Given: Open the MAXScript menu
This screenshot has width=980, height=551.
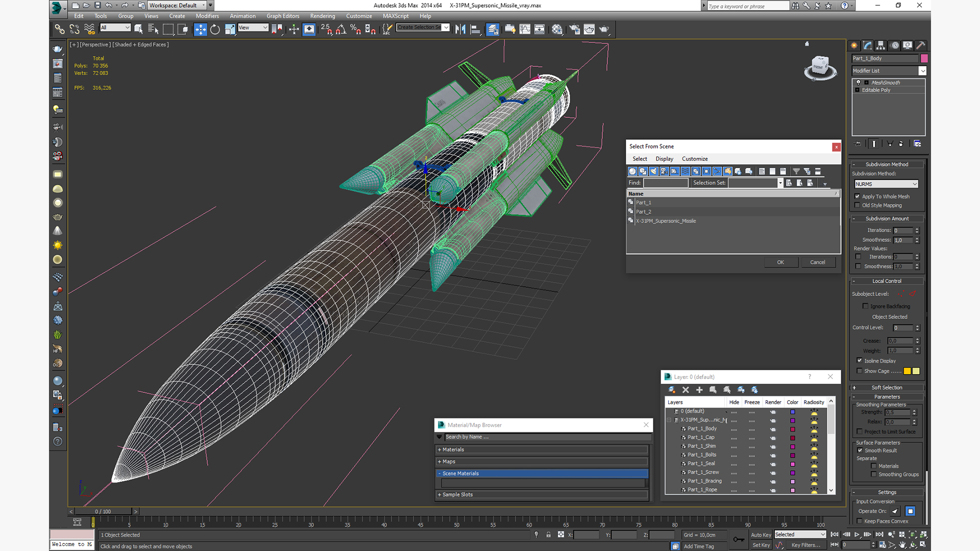Looking at the screenshot, I should pyautogui.click(x=396, y=16).
